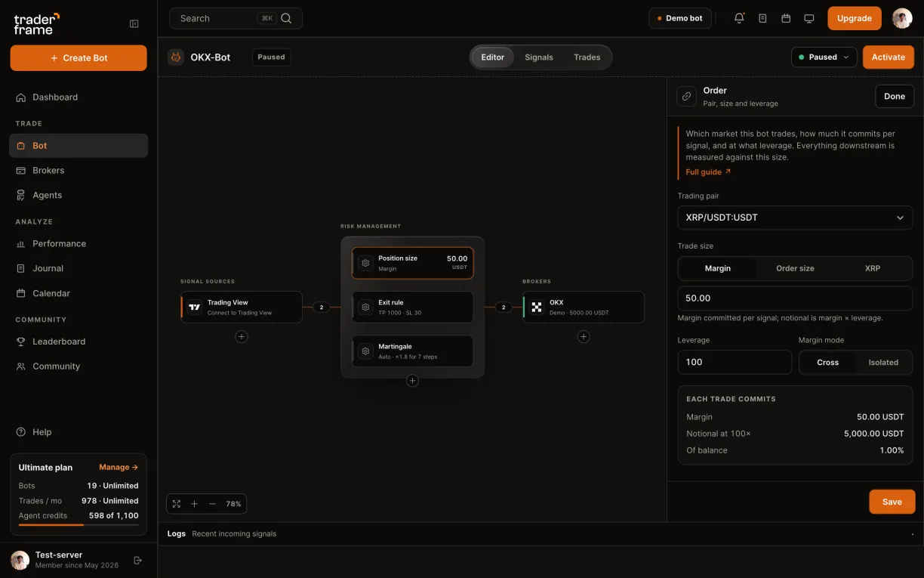The image size is (924, 578).
Task: Click the Create Bot button
Action: 79,58
